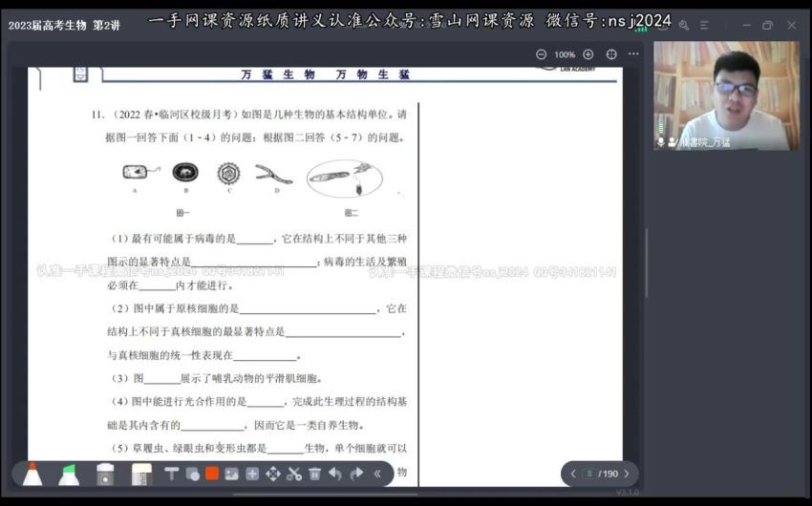Go to the next page of 190
Viewport: 812px width, 506px height.
626,474
